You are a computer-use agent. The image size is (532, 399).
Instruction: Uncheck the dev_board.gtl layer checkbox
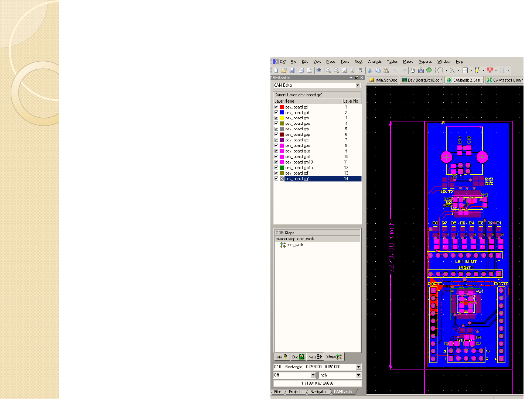pos(276,107)
